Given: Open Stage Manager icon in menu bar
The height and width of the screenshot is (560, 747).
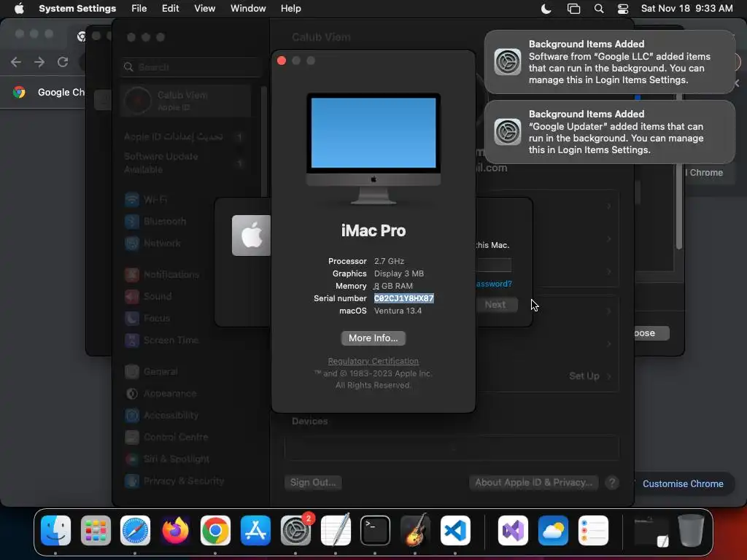Looking at the screenshot, I should pos(573,9).
